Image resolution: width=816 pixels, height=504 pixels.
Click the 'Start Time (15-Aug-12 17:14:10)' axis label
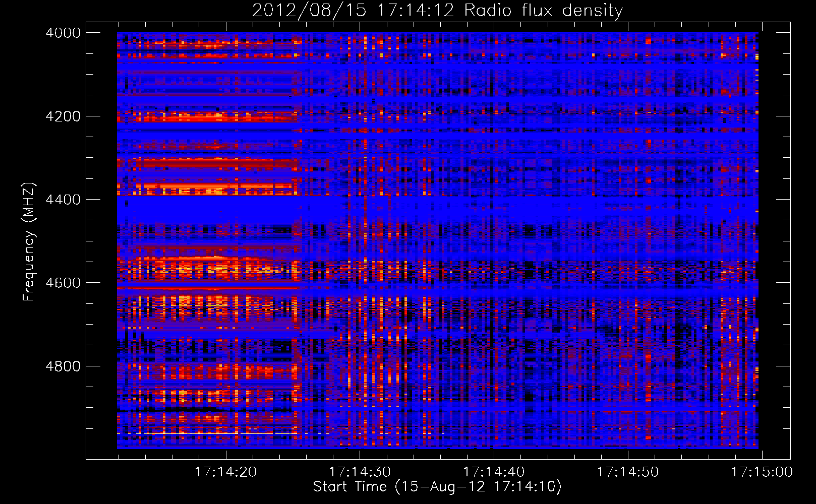(x=437, y=487)
